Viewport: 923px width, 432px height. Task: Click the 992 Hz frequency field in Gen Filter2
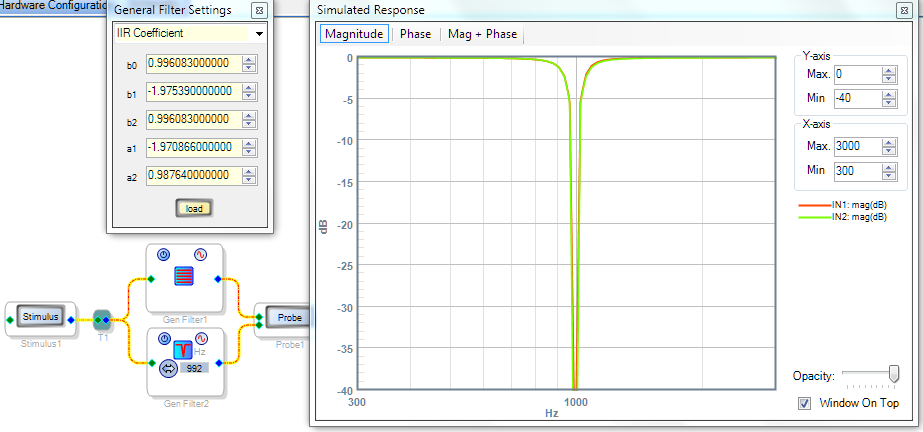pos(194,369)
